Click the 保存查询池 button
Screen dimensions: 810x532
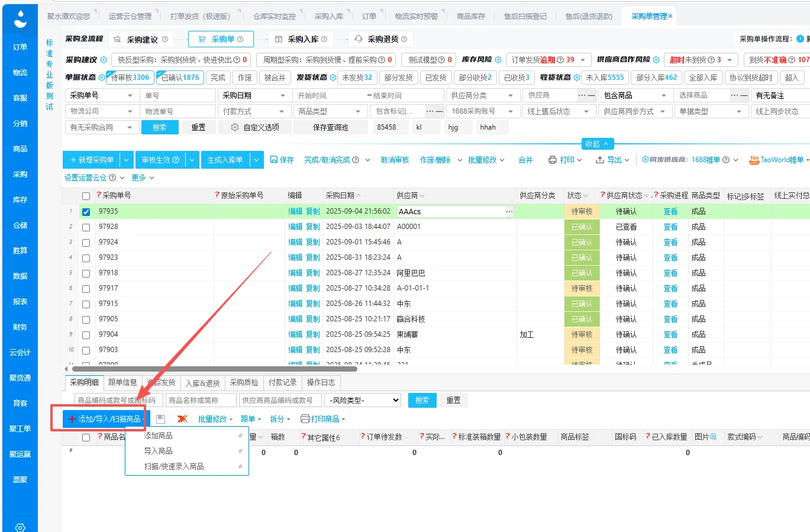(330, 127)
